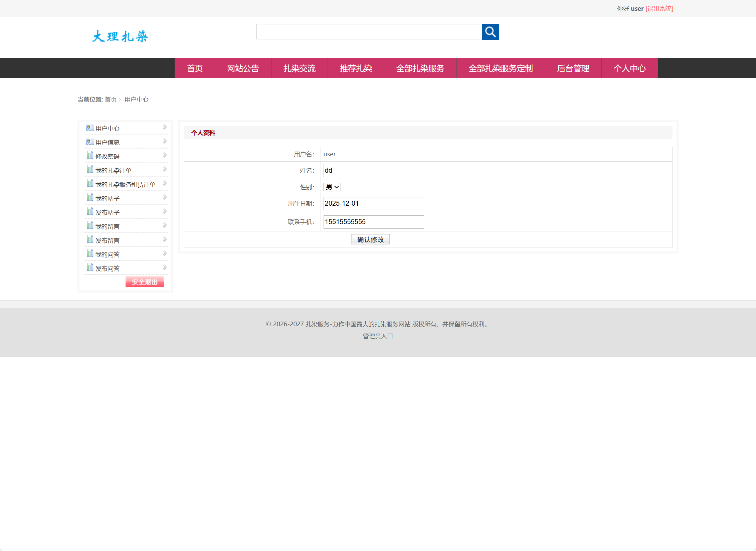Click the search magnifier icon
This screenshot has height=551, width=756.
[x=490, y=32]
